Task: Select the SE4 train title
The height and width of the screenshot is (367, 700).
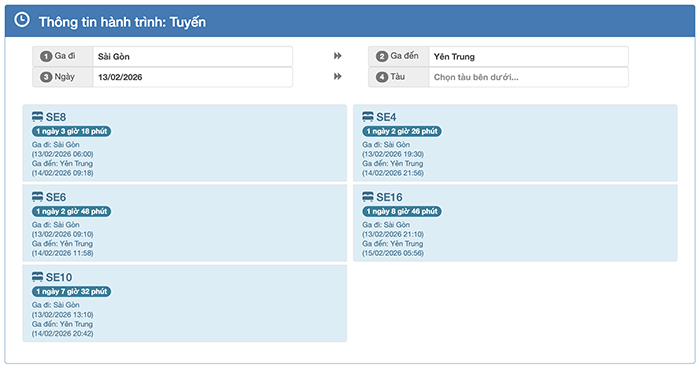Action: tap(386, 117)
